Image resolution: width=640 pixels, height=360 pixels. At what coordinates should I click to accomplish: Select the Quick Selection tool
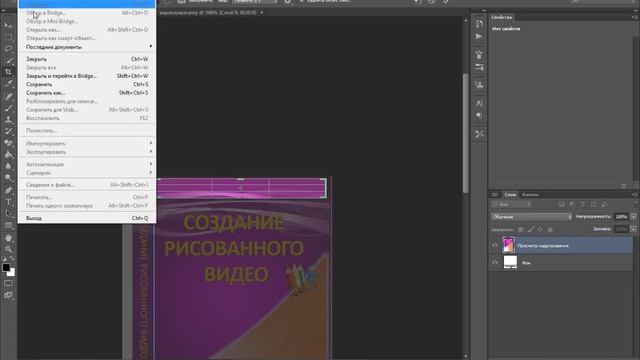(x=8, y=61)
